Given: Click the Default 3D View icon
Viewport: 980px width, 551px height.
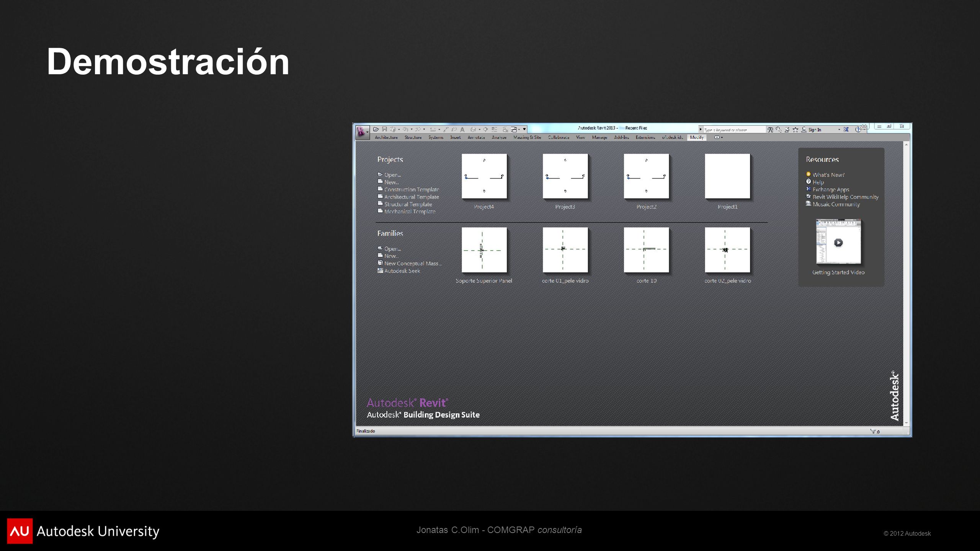Looking at the screenshot, I should [x=473, y=129].
